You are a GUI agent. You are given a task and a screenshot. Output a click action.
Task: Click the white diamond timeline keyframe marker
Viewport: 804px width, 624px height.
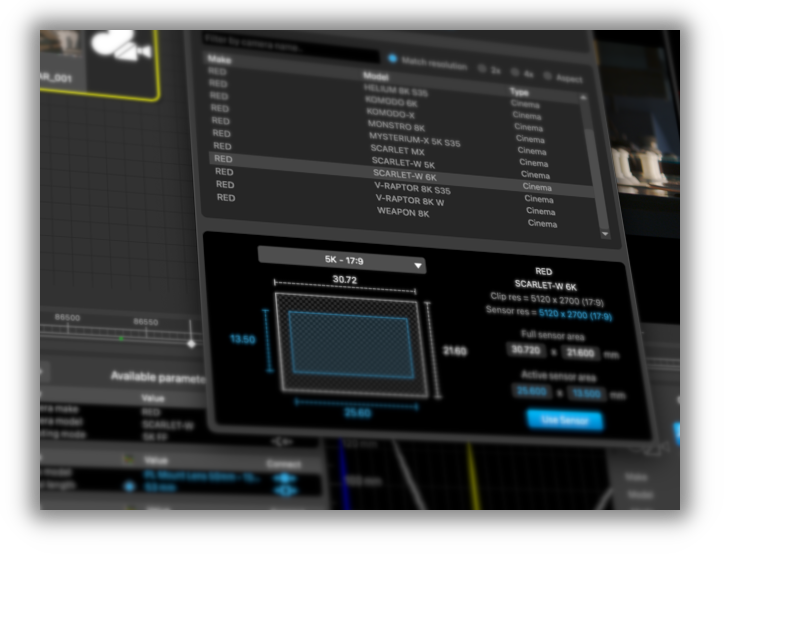191,343
